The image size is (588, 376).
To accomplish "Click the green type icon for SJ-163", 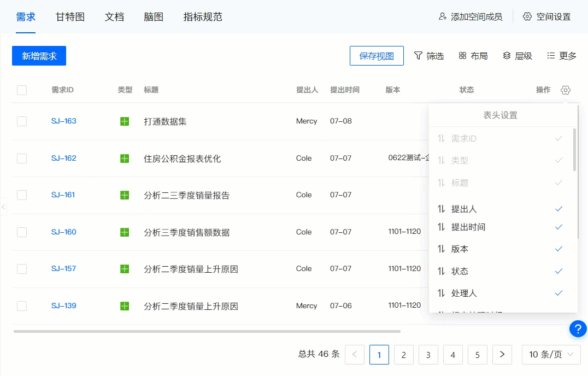I will (x=125, y=121).
